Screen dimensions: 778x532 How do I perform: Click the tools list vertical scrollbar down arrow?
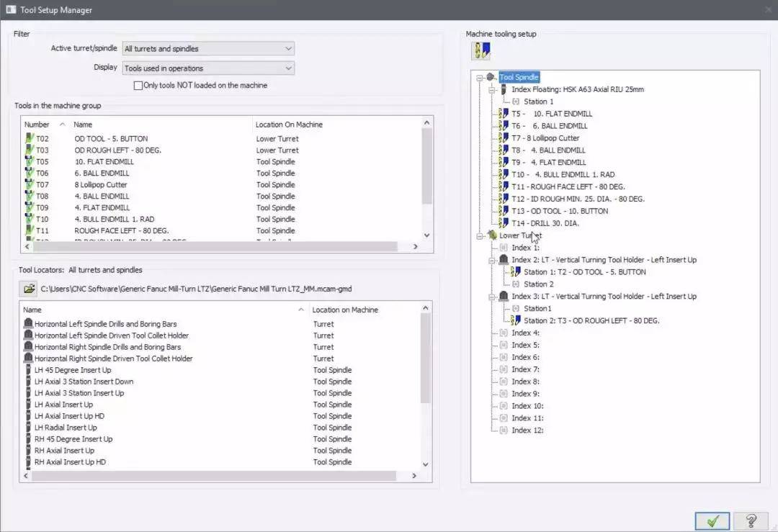[x=426, y=235]
